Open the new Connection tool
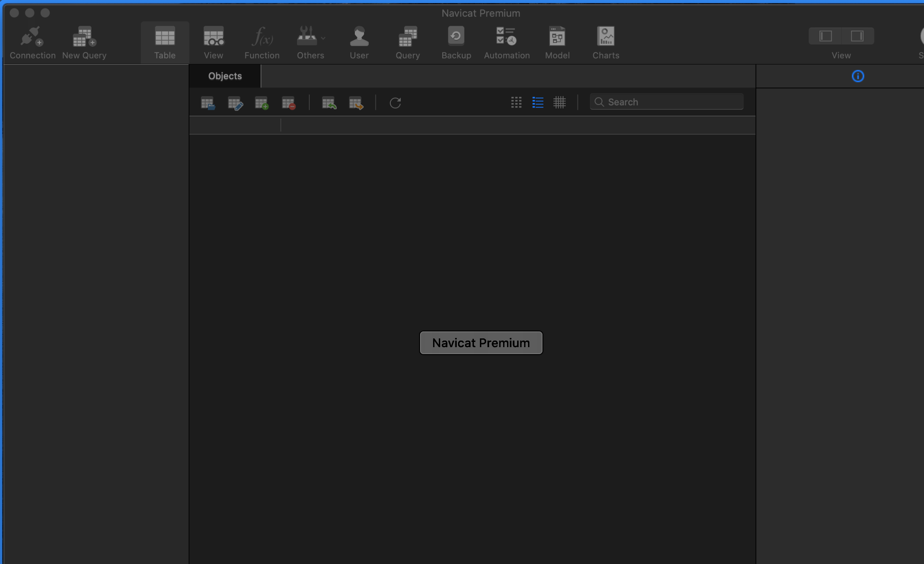924x564 pixels. click(x=32, y=42)
